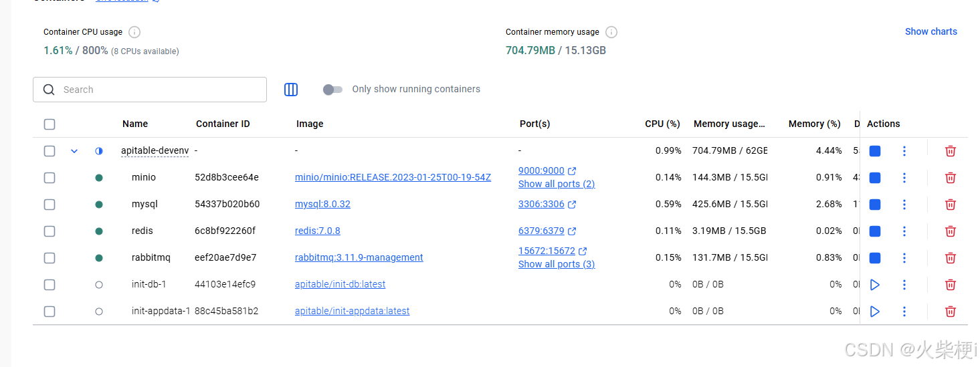
Task: Sort by Port(s) column header
Action: click(535, 124)
